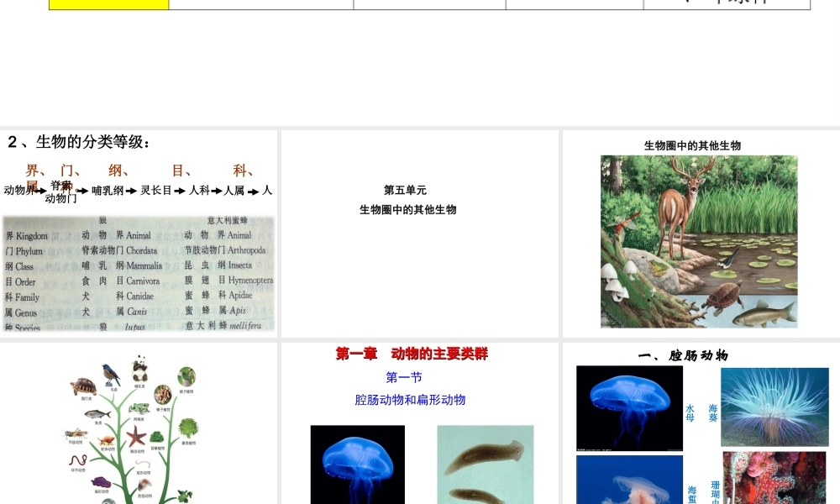840x504 pixels.
Task: Click the green frog on the animal tree
Action: click(139, 409)
